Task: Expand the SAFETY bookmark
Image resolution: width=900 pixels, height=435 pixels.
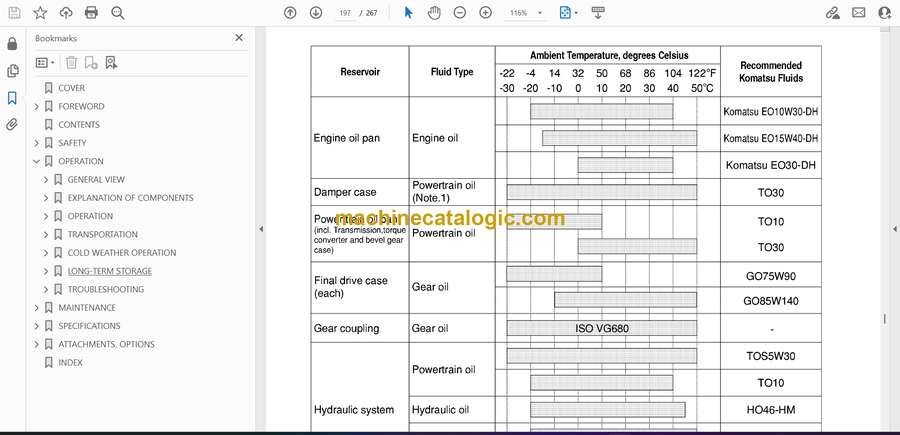Action: point(37,143)
